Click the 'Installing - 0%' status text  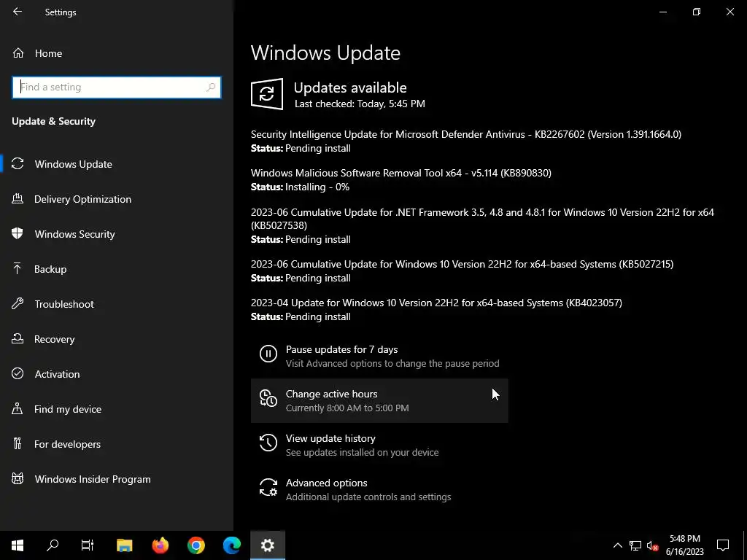pos(317,187)
